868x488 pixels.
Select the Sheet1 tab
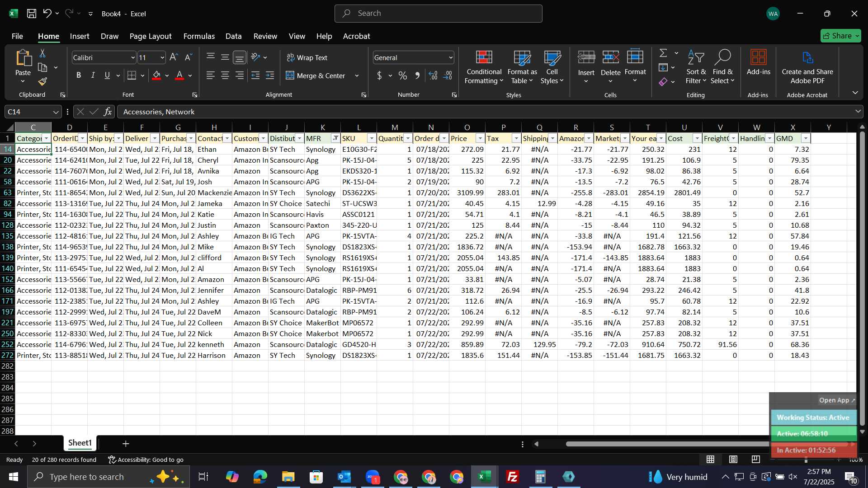click(x=80, y=443)
